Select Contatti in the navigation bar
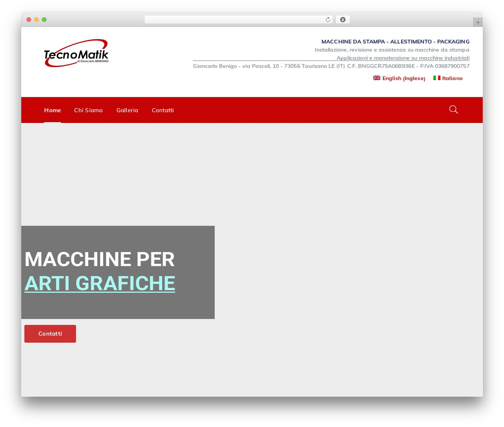 163,110
